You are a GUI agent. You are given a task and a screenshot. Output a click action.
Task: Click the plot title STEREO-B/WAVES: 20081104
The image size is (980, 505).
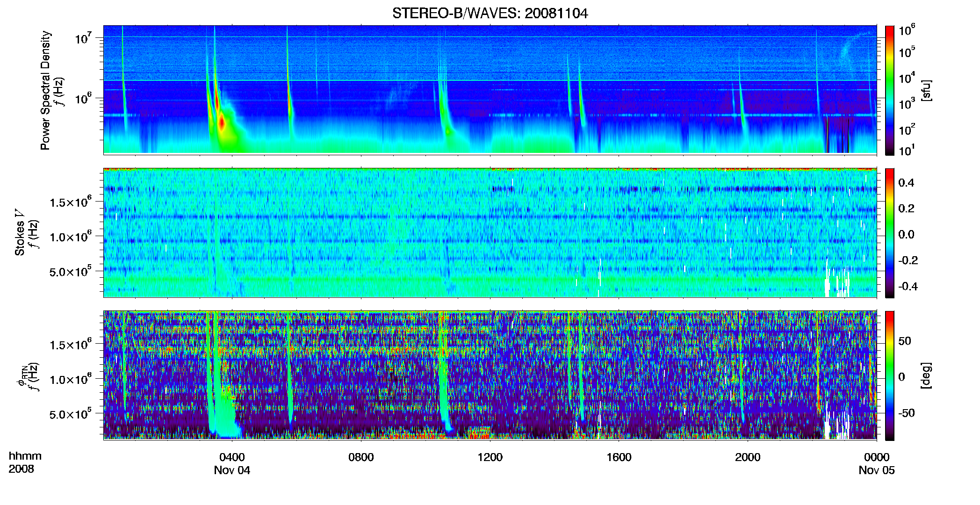pyautogui.click(x=490, y=14)
